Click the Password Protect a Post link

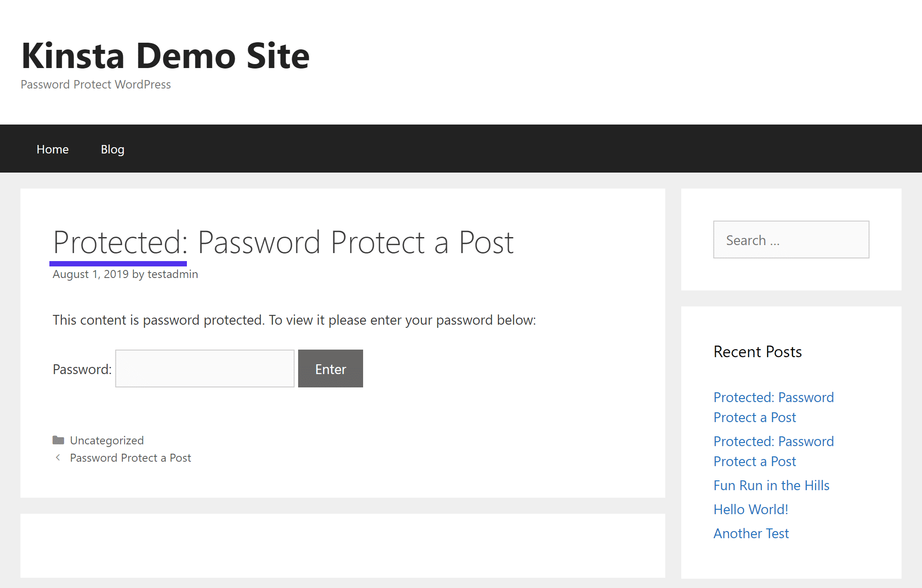pyautogui.click(x=130, y=458)
